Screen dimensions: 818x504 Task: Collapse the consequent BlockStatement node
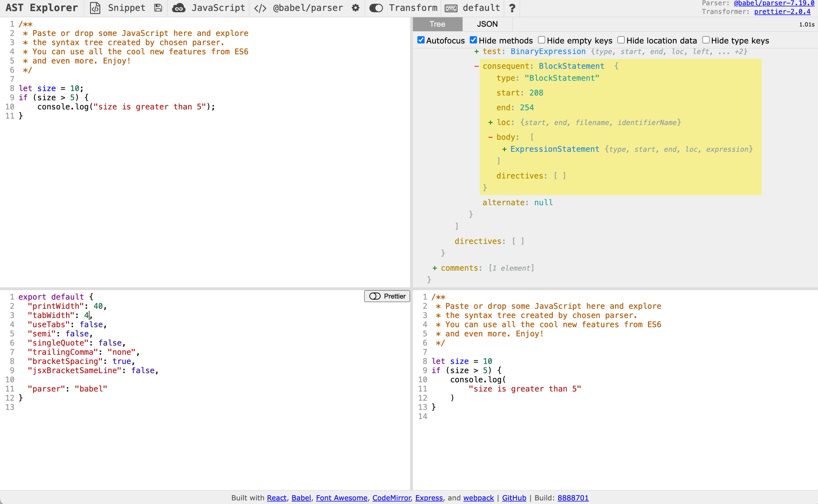tap(476, 66)
